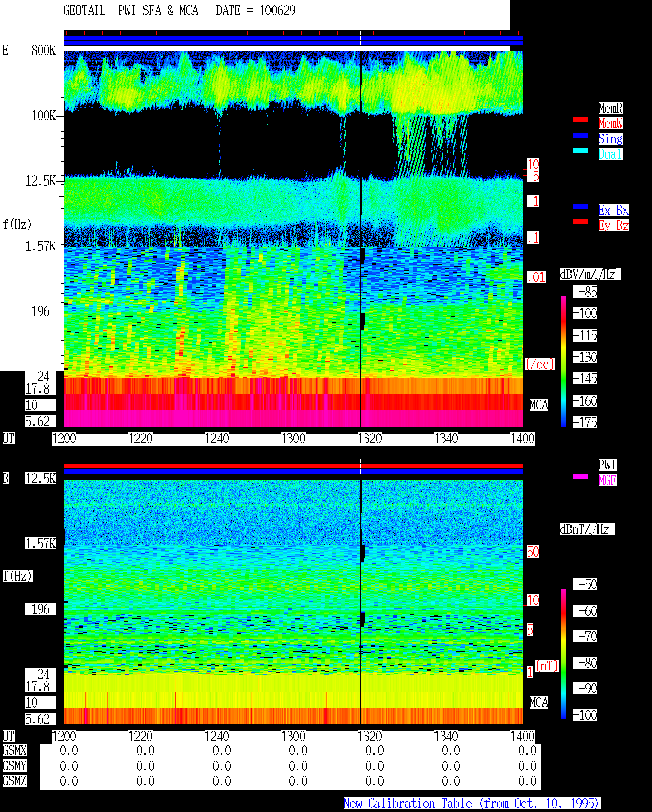The image size is (652, 812).
Task: Click the 'Ey Bz' legend label
Action: tap(613, 225)
